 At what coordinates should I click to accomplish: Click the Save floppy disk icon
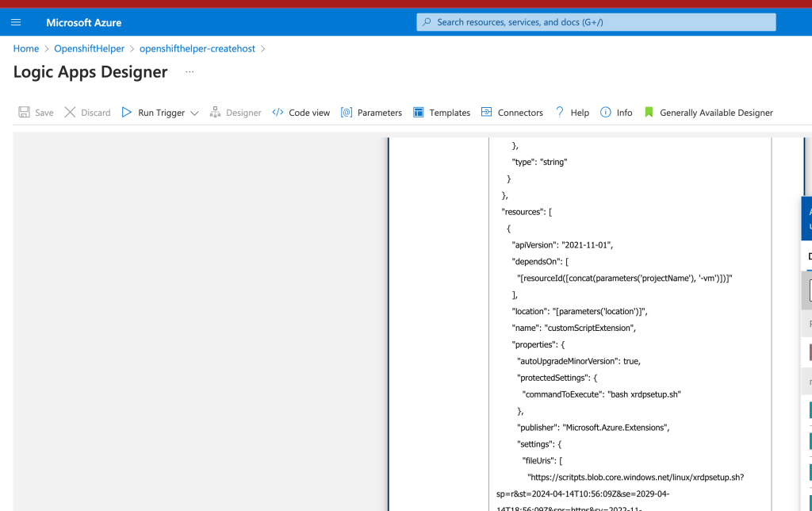tap(24, 113)
